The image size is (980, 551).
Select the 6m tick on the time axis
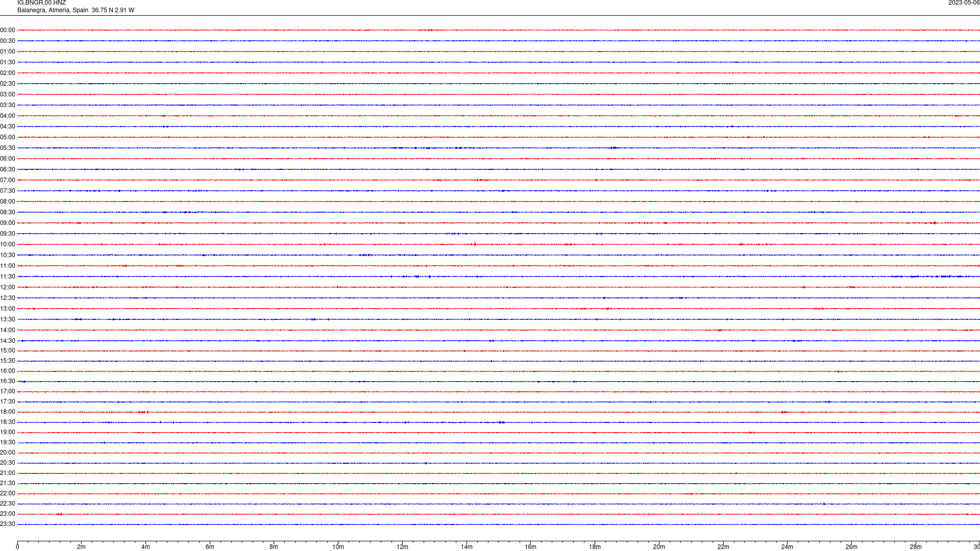(210, 547)
